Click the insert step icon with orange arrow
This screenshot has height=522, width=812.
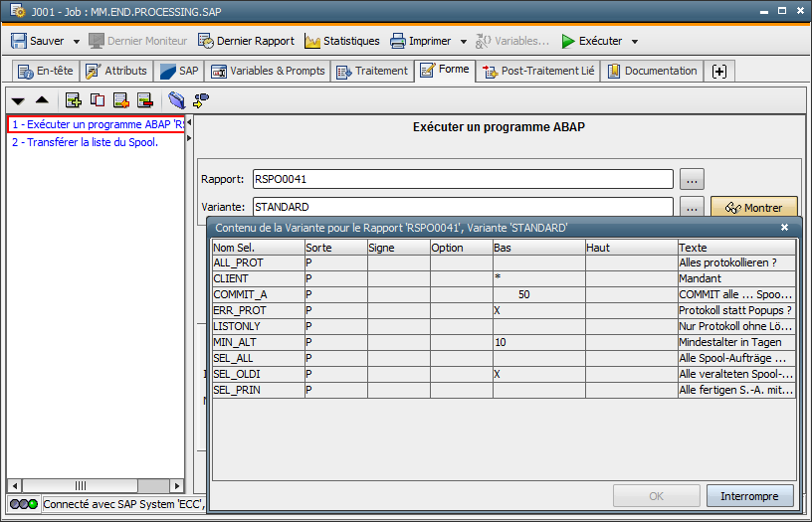point(121,99)
